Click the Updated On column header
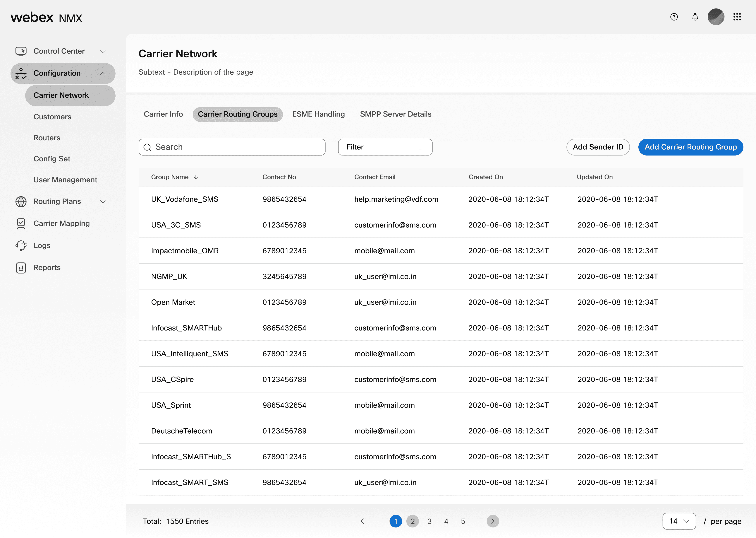The width and height of the screenshot is (756, 538). (x=595, y=177)
